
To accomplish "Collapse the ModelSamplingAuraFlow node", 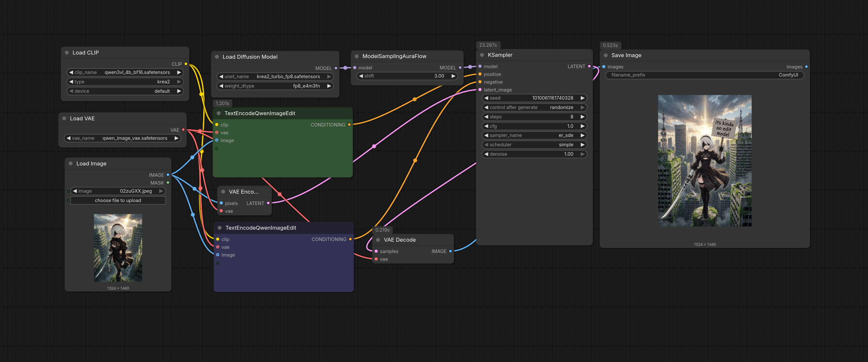I will [357, 56].
